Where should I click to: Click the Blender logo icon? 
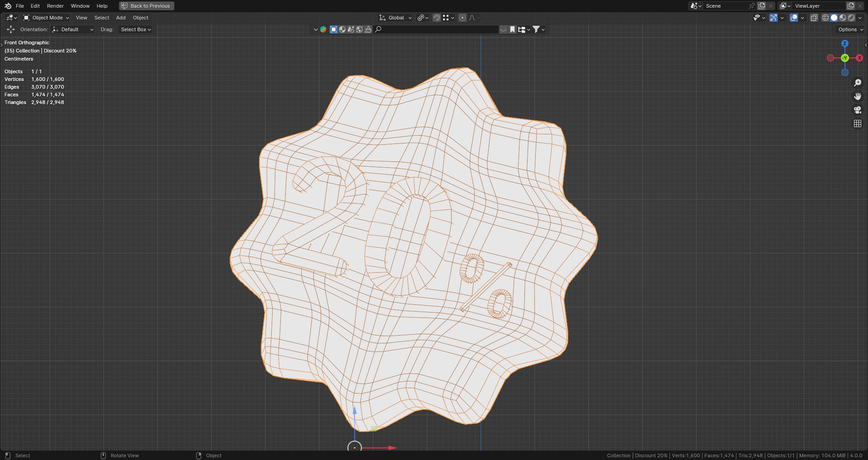(8, 6)
